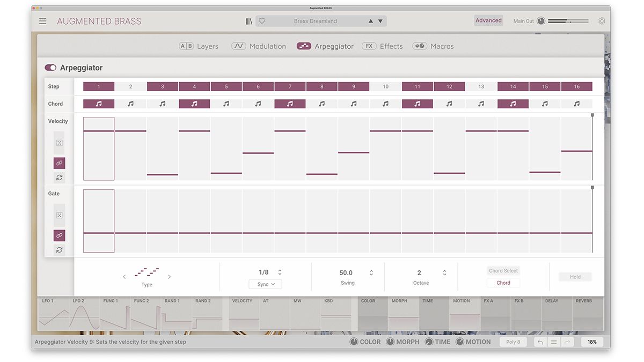Disable chord on step 4

(194, 104)
